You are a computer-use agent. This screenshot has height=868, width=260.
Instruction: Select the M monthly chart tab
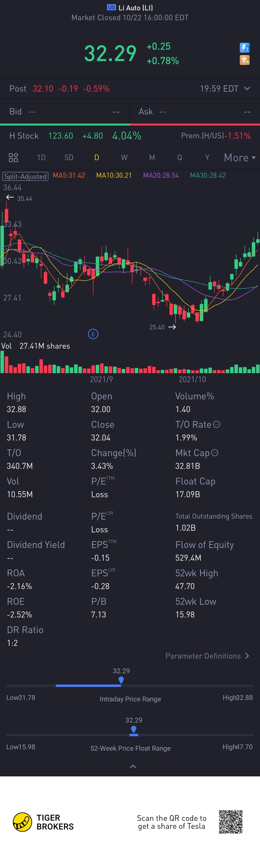(152, 157)
